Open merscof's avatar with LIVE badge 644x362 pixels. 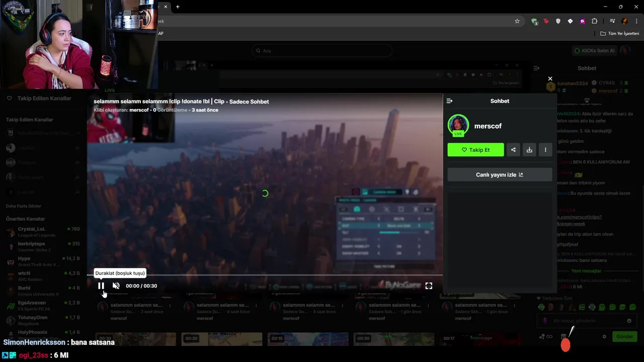(x=458, y=126)
